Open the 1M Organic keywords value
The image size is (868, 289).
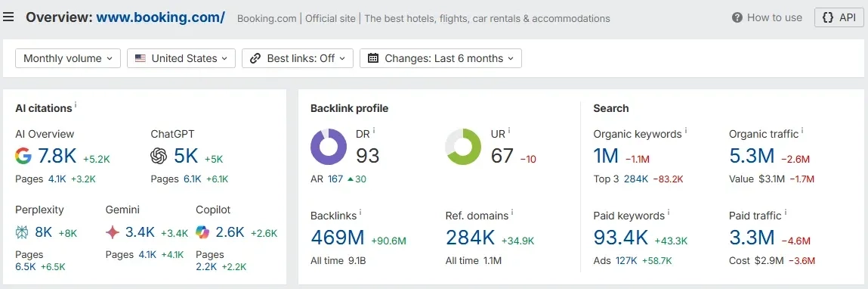pos(606,157)
